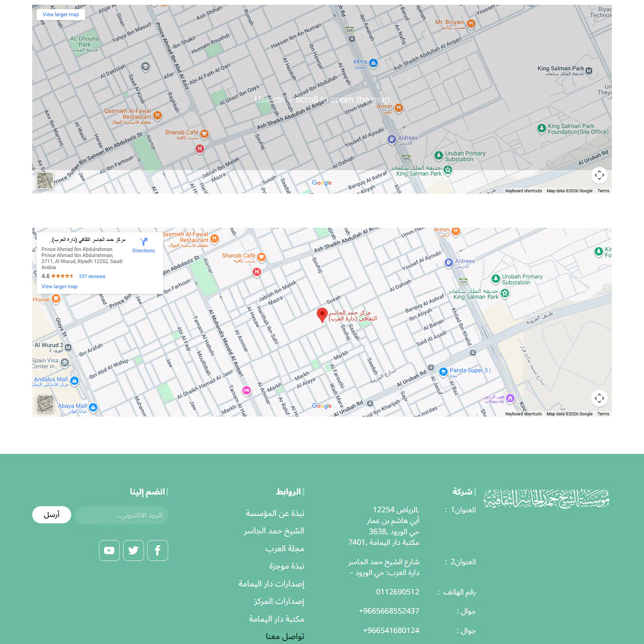Switch upper map to satellite view thumbnail
The image size is (644, 644).
45,181
